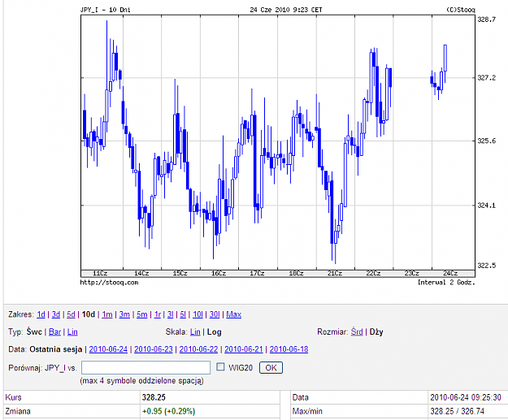Select the 1d range link
The height and width of the screenshot is (420, 508).
pos(41,314)
